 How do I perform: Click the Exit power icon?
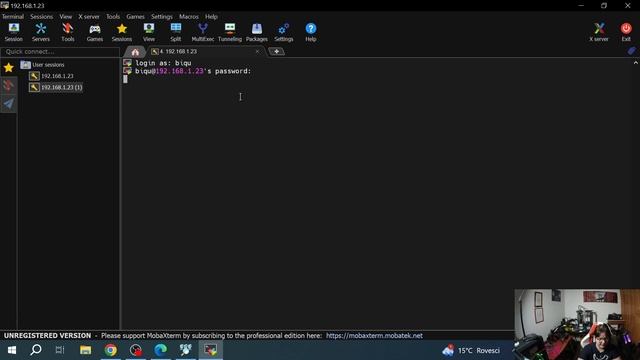pos(626,32)
